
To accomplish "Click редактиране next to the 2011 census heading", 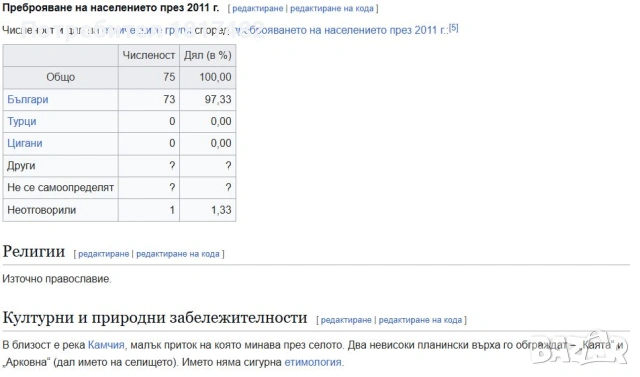I will pos(258,9).
